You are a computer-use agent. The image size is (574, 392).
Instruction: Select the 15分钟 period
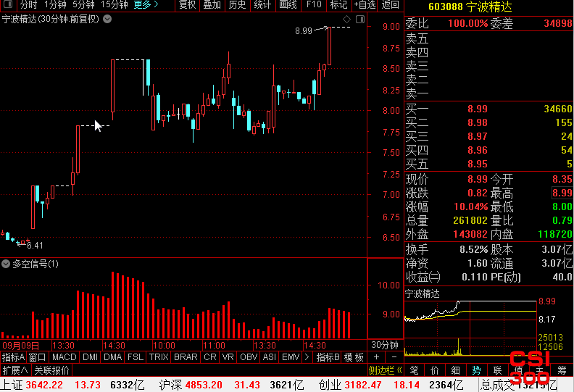[115, 5]
